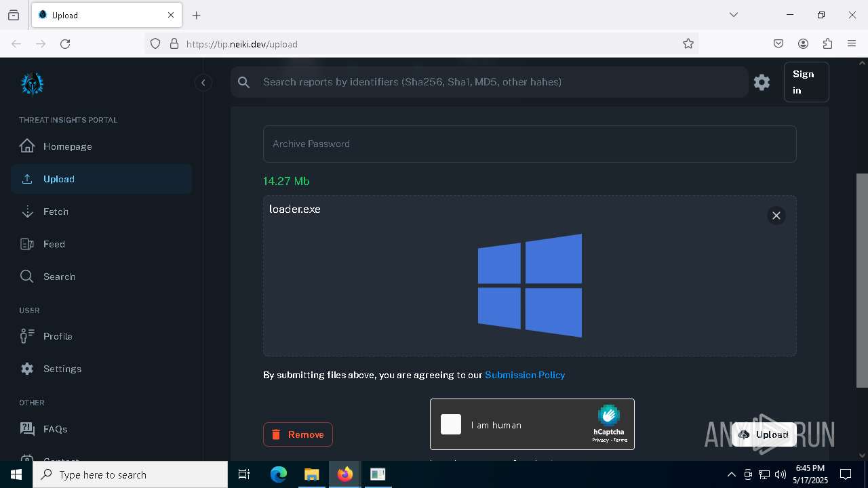Image resolution: width=868 pixels, height=488 pixels.
Task: Click the red Remove button
Action: [298, 434]
